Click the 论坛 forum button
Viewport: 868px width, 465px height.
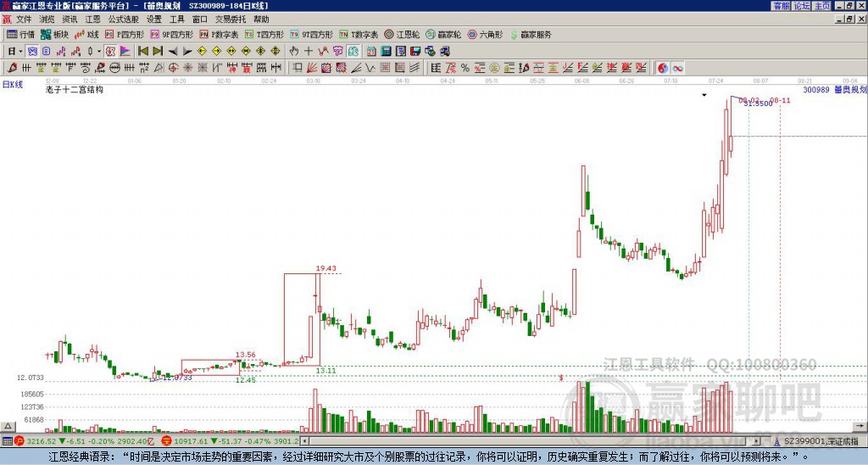(x=802, y=6)
